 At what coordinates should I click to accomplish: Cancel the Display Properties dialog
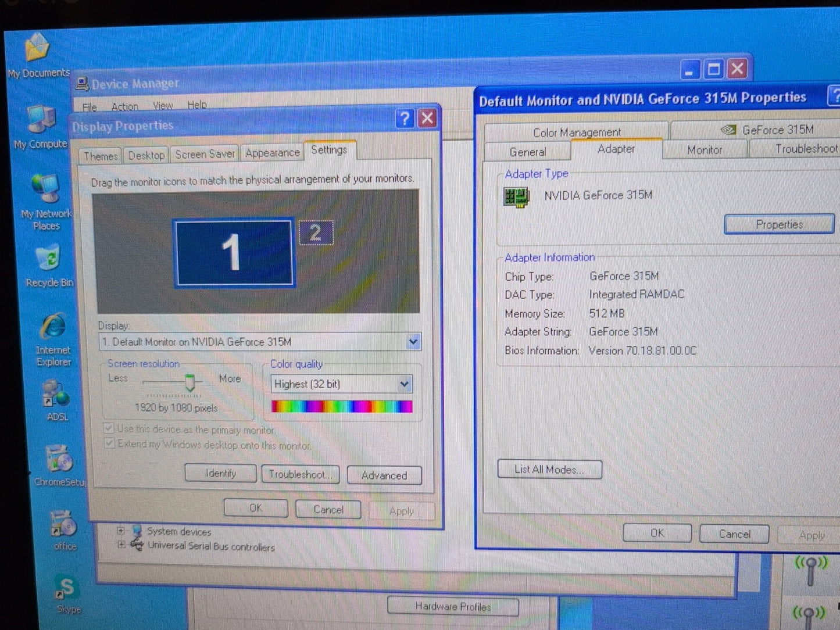pos(328,510)
